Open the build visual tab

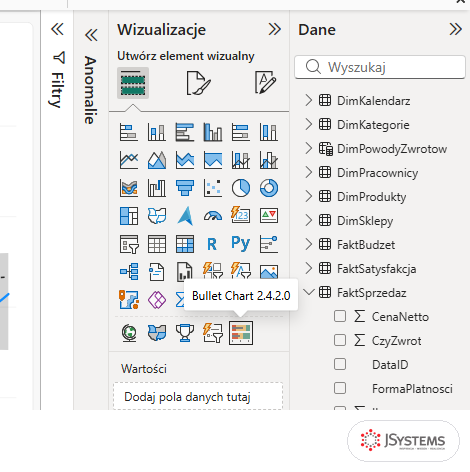tap(133, 83)
